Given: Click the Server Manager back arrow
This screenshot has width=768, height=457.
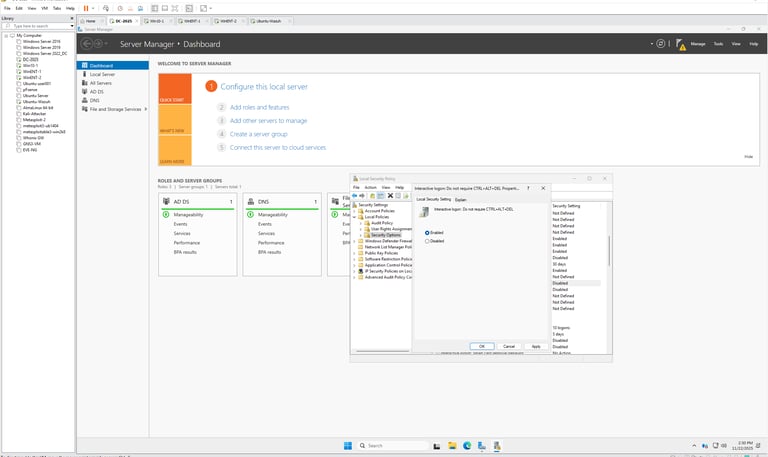Looking at the screenshot, I should (87, 44).
